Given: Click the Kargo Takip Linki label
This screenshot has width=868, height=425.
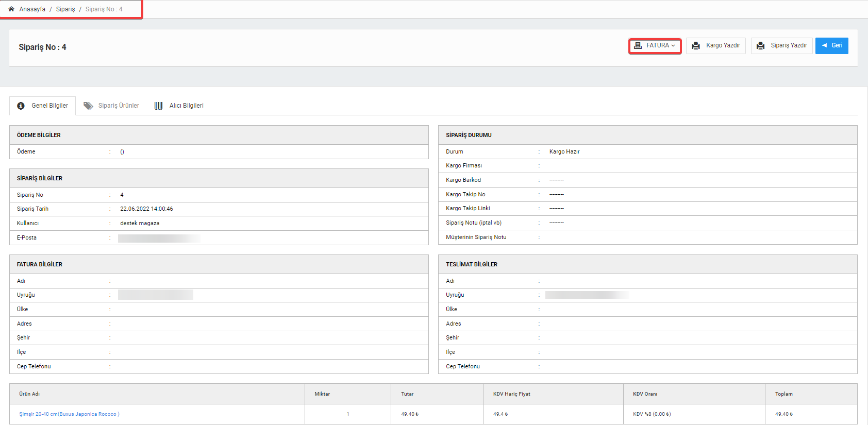Looking at the screenshot, I should (x=468, y=209).
